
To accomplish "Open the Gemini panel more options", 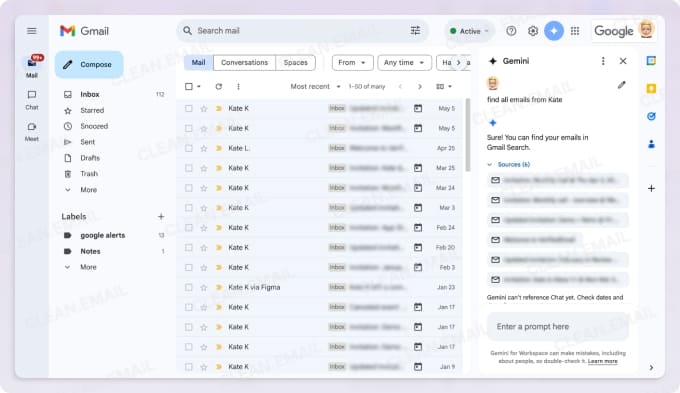I will coord(603,61).
